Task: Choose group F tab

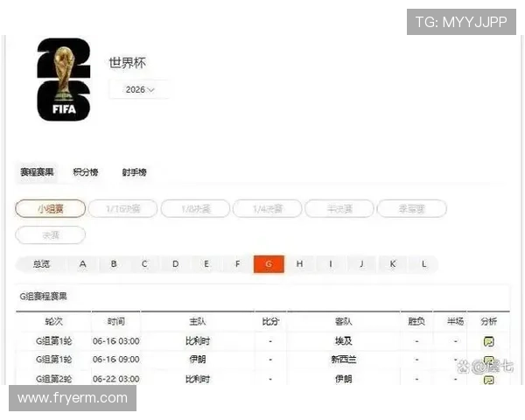Action: [x=237, y=264]
